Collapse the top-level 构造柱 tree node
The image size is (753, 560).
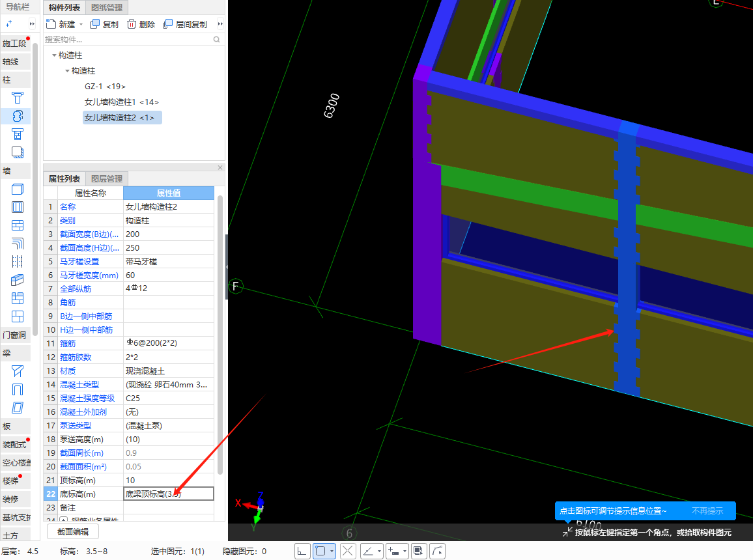point(54,55)
